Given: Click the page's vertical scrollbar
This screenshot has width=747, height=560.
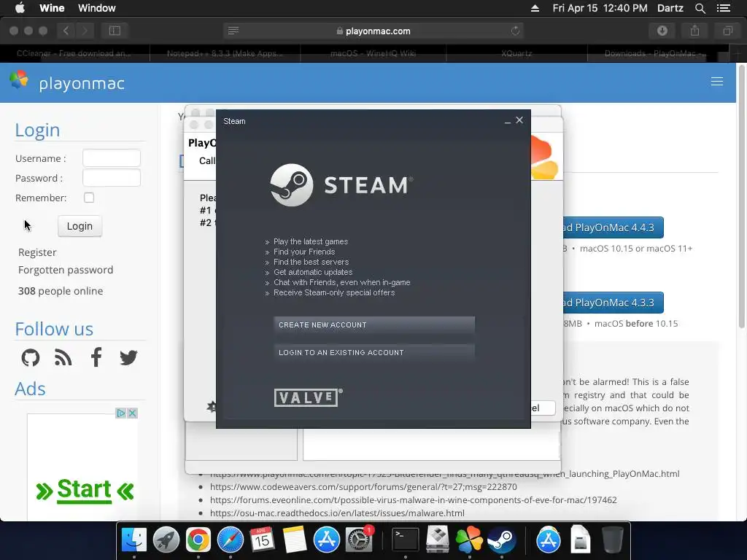Looking at the screenshot, I should click(x=741, y=197).
